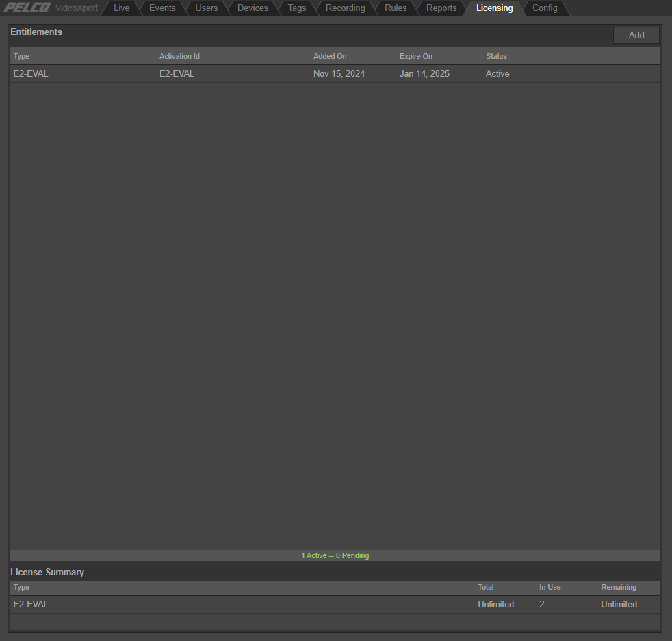
Task: Open the Recording tab
Action: (345, 8)
